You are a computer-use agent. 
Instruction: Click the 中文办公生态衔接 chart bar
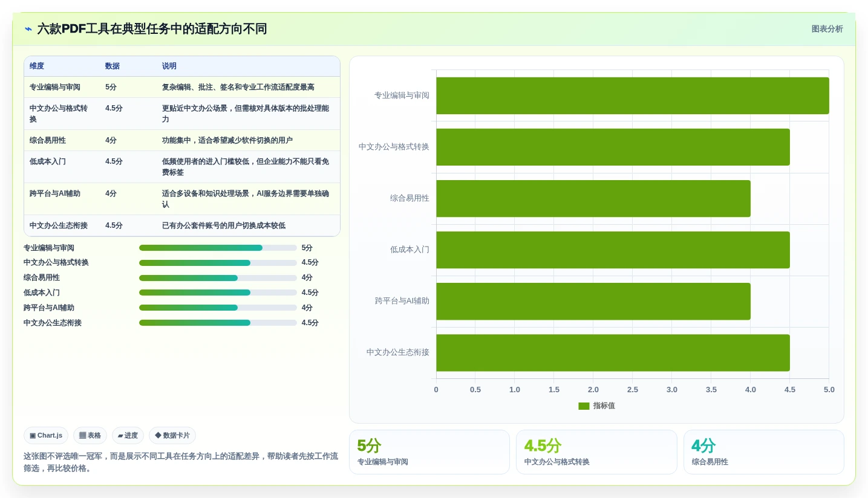coord(613,352)
